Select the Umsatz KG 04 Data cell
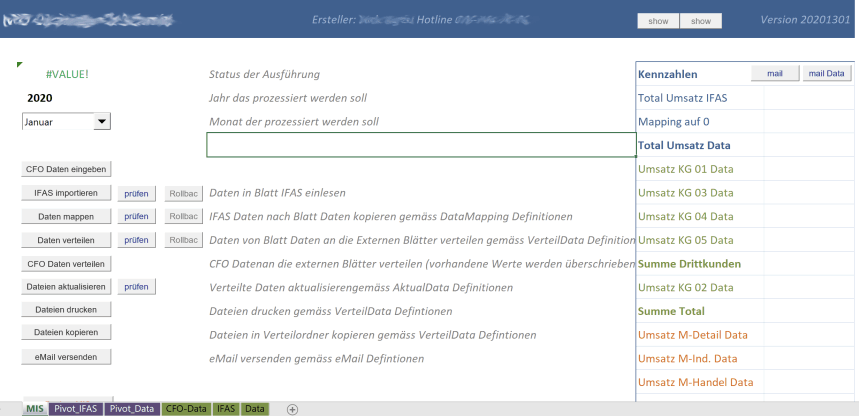 (700, 216)
